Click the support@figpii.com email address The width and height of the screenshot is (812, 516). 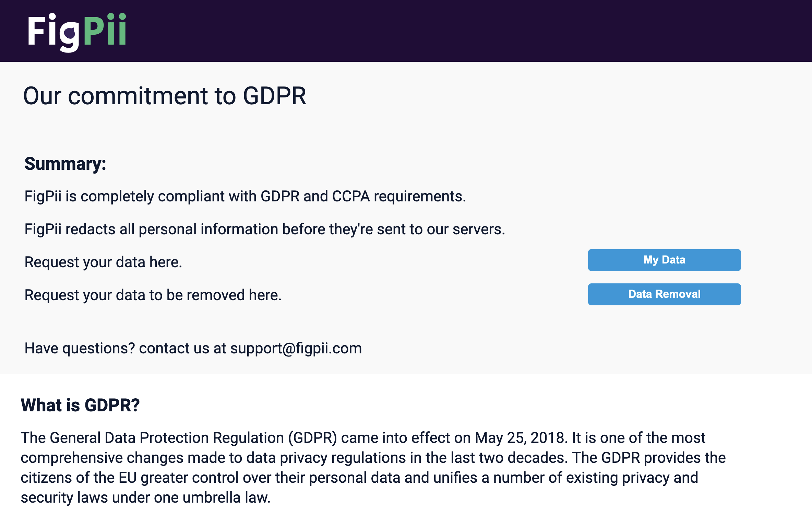click(296, 348)
